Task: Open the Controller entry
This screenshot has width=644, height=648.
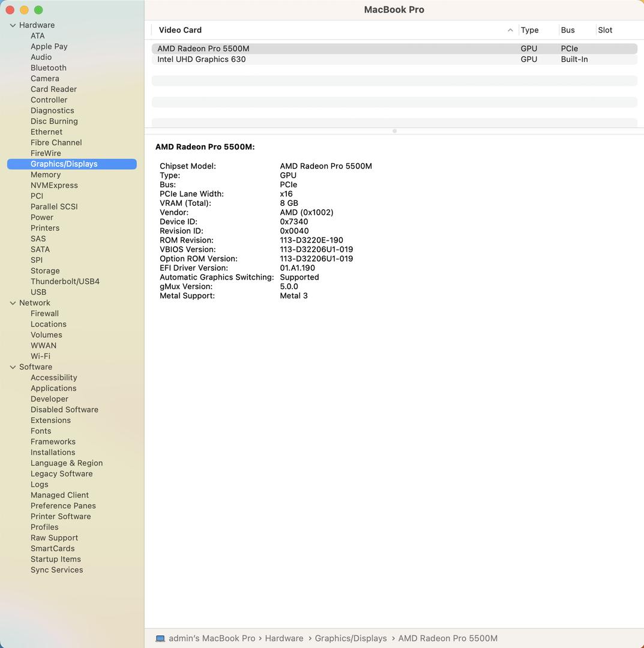Action: pyautogui.click(x=49, y=100)
